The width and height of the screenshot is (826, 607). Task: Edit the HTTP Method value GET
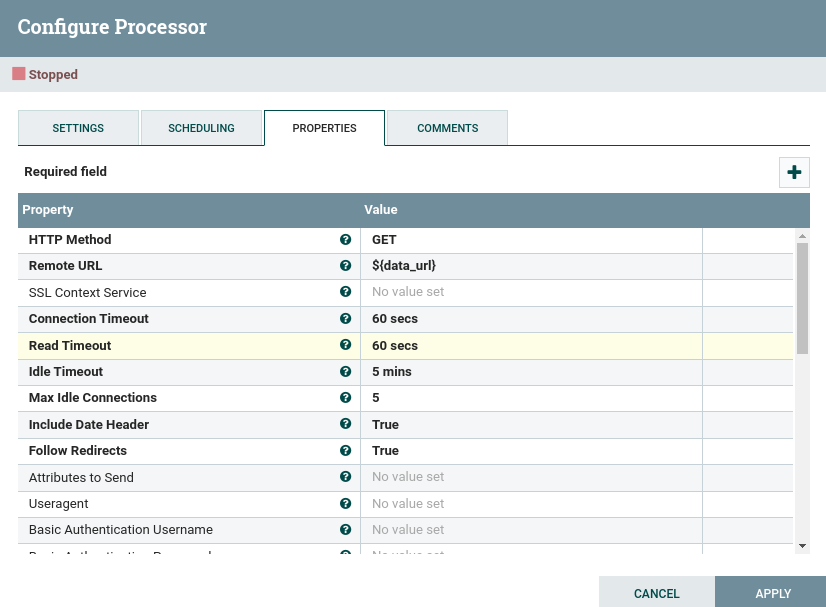(x=531, y=240)
